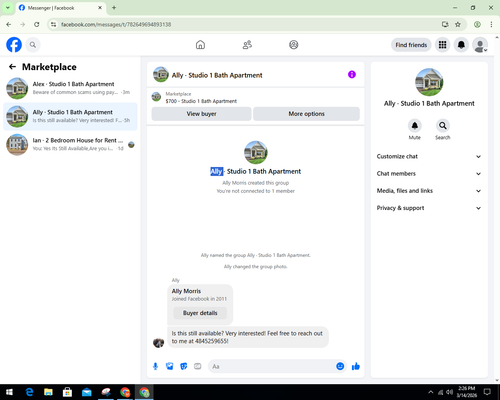
Task: Choose a sticker with the sticker icon
Action: [184, 366]
